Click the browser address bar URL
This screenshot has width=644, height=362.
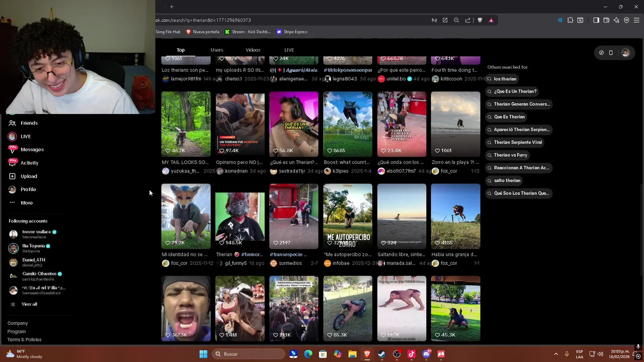pyautogui.click(x=203, y=20)
